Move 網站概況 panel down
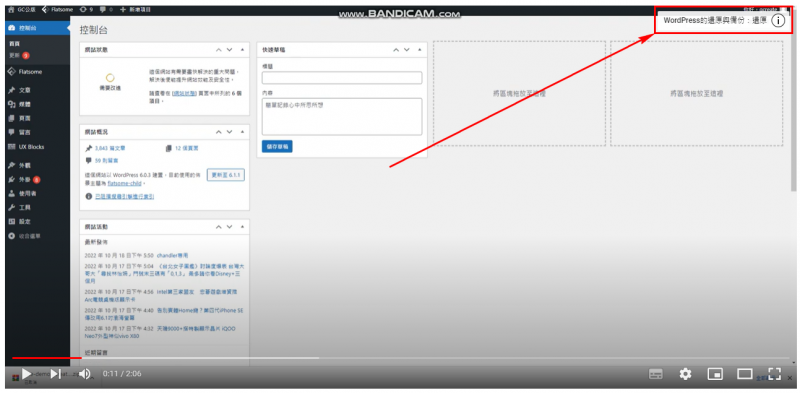 [230, 132]
